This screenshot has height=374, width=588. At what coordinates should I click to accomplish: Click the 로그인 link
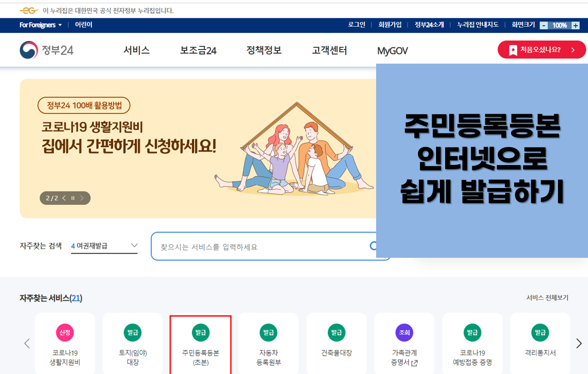(x=356, y=25)
